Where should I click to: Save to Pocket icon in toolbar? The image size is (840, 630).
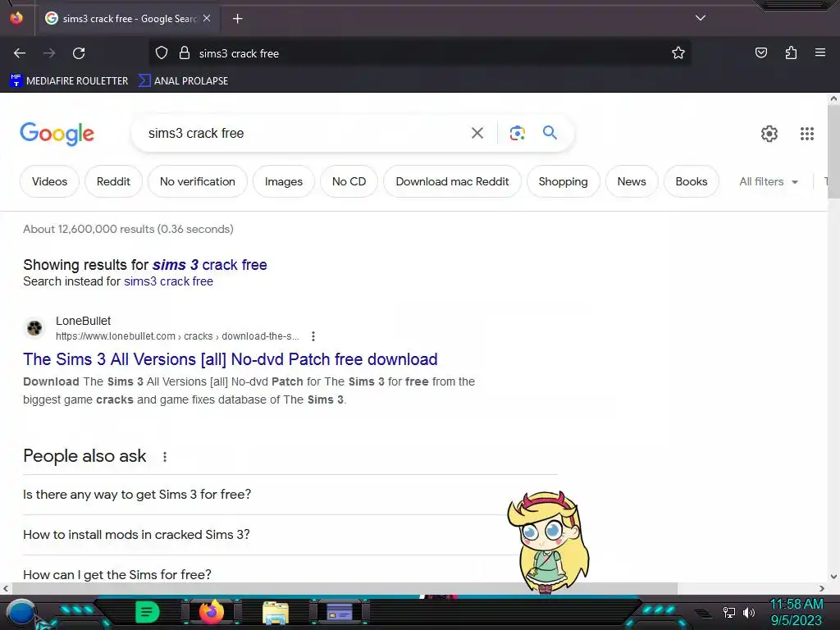pos(760,52)
